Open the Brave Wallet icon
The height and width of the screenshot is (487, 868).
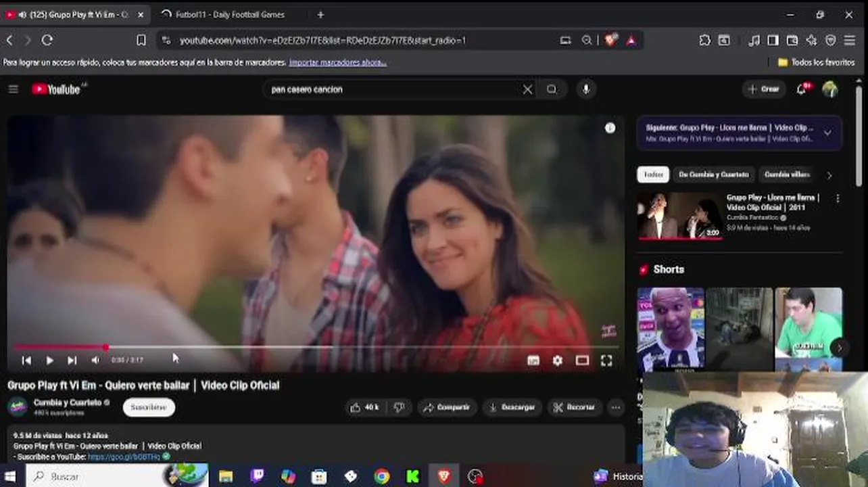click(792, 41)
